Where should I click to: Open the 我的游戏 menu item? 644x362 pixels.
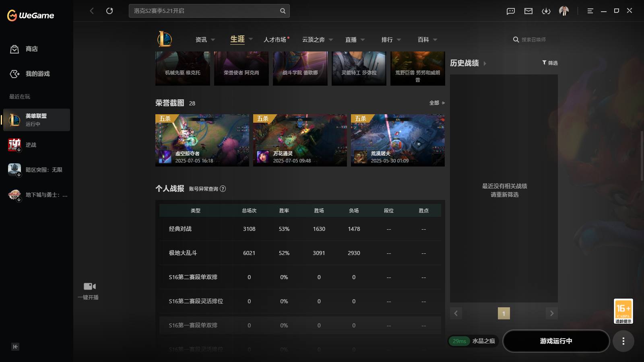coord(38,74)
